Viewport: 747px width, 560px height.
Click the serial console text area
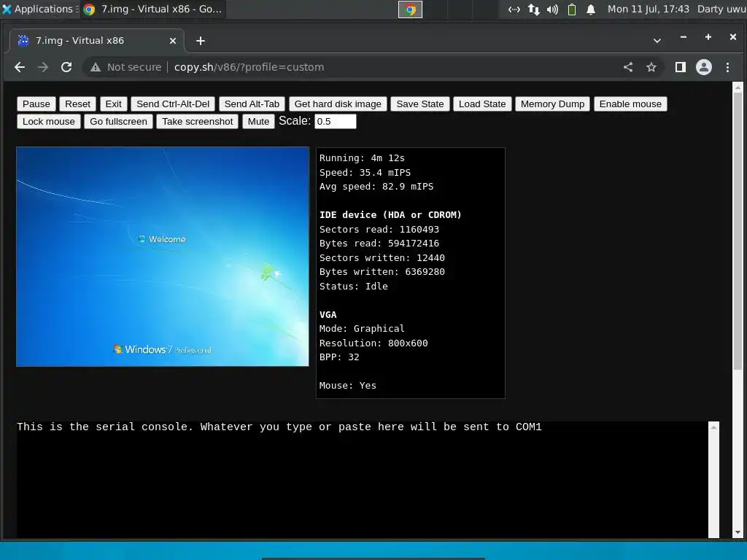tap(363, 480)
